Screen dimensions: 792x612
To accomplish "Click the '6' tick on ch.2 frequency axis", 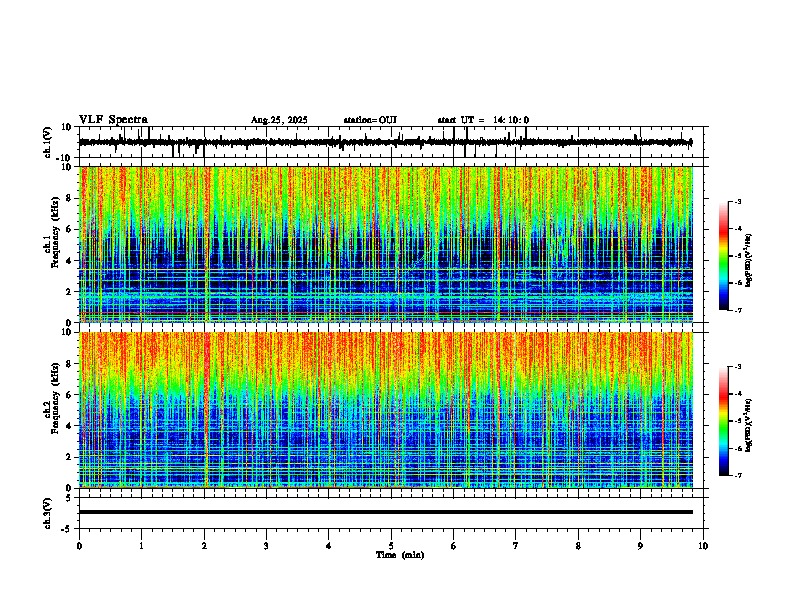I will [69, 395].
